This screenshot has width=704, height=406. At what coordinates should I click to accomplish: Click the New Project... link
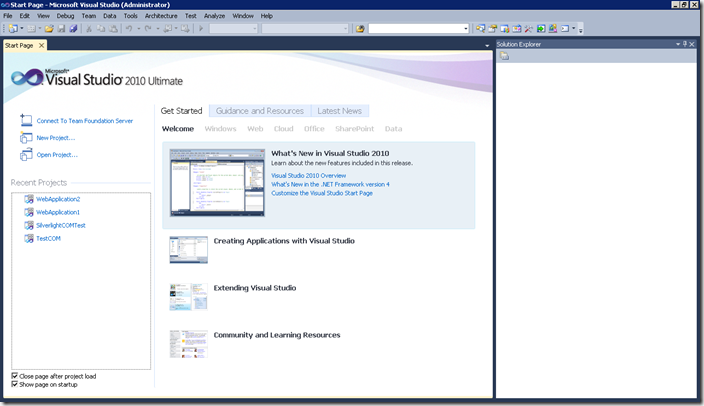pos(56,138)
